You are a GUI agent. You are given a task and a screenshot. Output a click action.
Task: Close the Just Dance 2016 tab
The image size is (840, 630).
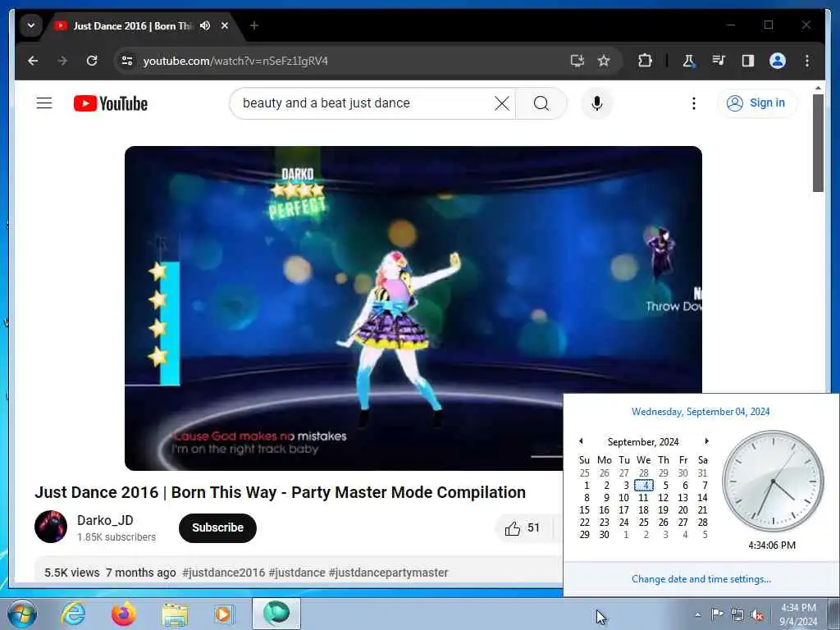(225, 25)
